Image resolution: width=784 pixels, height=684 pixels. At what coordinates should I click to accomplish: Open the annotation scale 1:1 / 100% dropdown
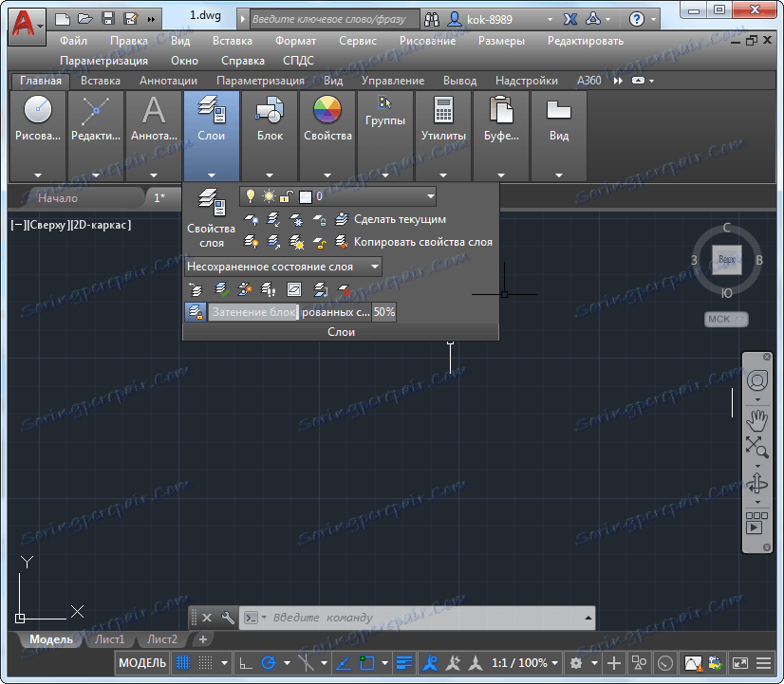click(x=520, y=663)
